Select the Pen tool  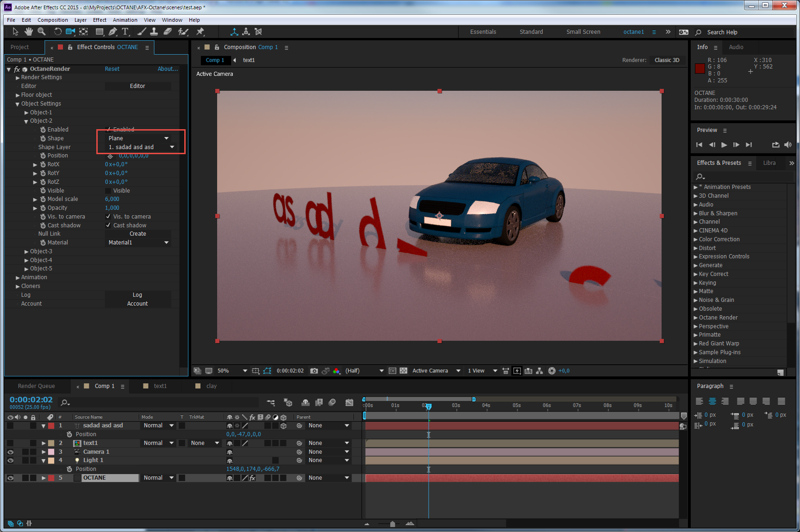(x=113, y=31)
